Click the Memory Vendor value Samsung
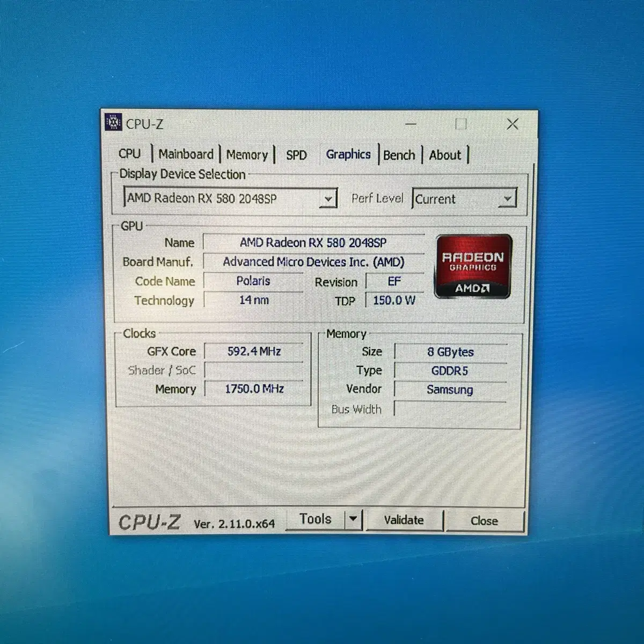This screenshot has width=644, height=644. pyautogui.click(x=451, y=390)
